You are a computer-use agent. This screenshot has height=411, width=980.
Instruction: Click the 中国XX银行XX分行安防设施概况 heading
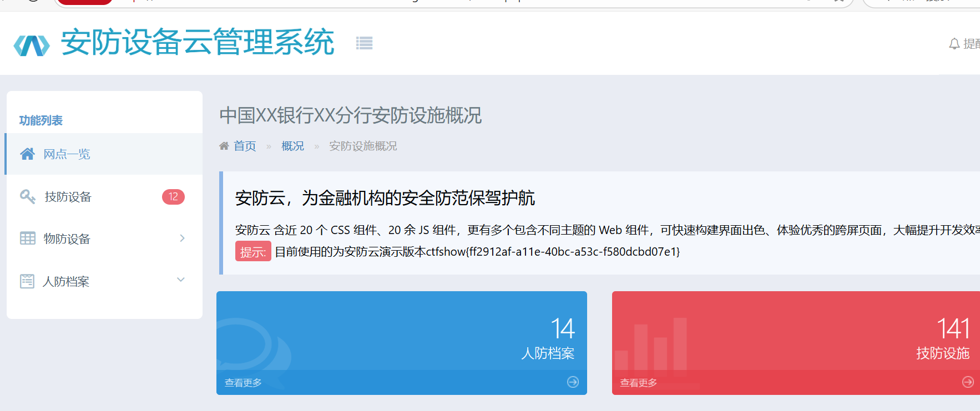pyautogui.click(x=351, y=115)
